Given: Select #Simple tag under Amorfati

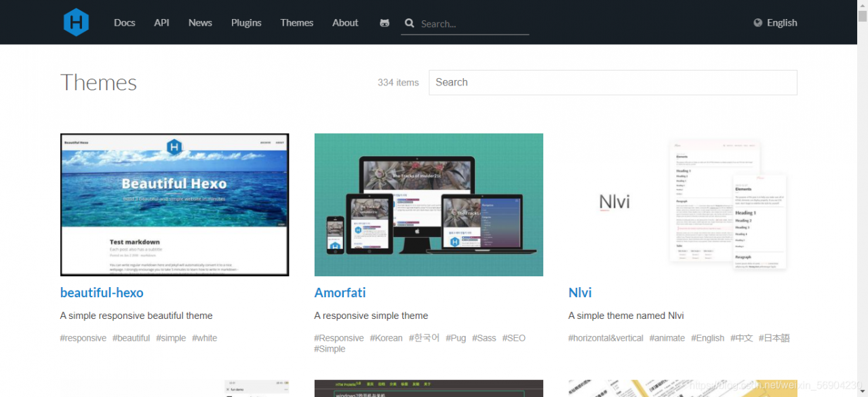Looking at the screenshot, I should click(330, 349).
